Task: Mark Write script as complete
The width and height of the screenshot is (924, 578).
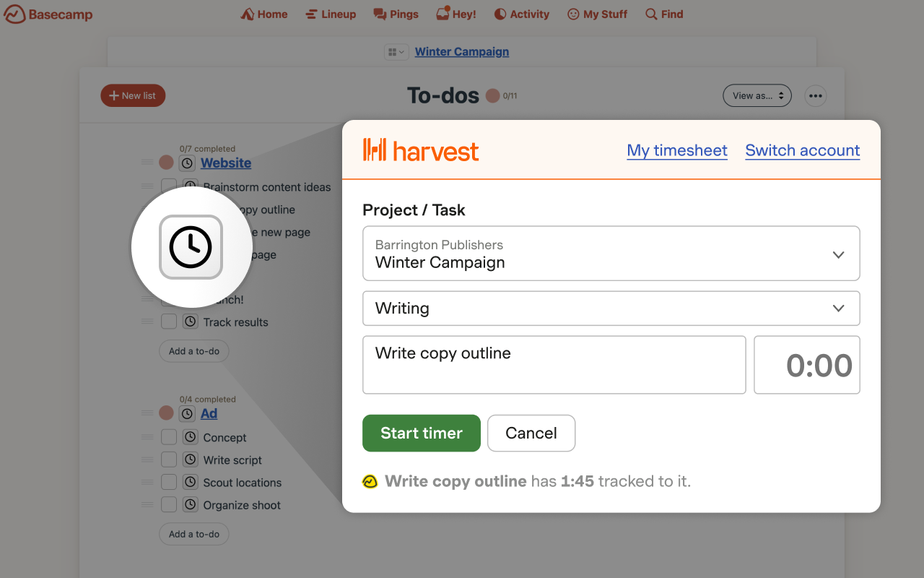Action: (x=169, y=460)
